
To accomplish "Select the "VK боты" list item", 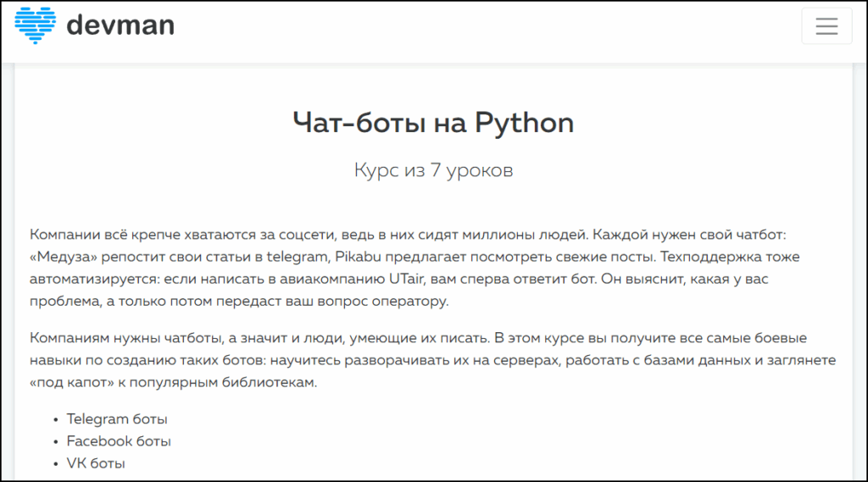I will [96, 463].
